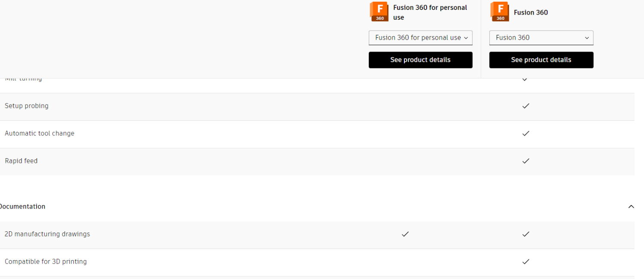This screenshot has width=644, height=279.
Task: See product details for personal use
Action: coord(421,60)
